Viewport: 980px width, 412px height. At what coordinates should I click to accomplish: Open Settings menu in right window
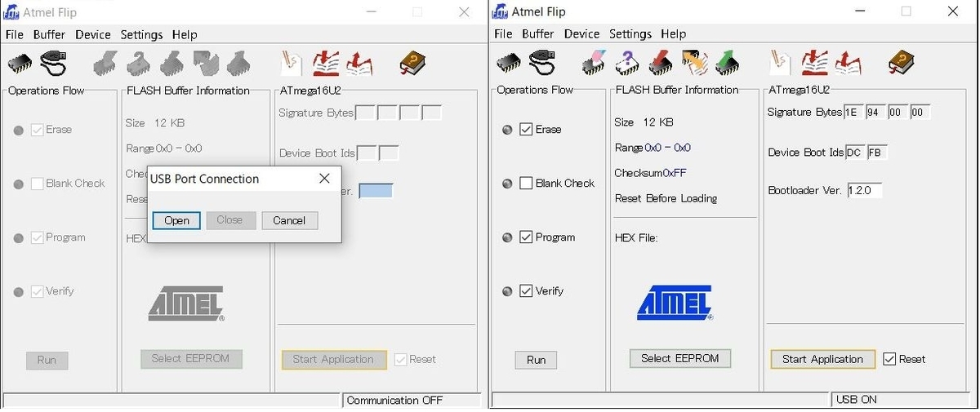click(630, 33)
